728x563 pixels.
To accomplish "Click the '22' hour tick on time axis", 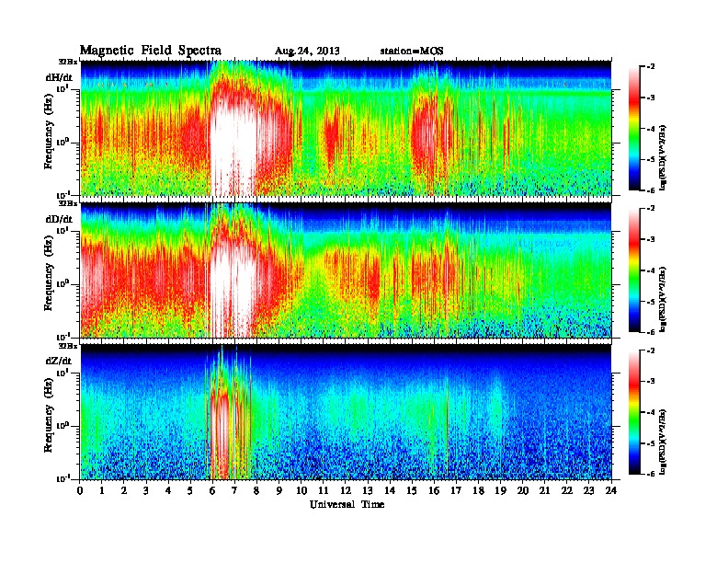I will (567, 490).
